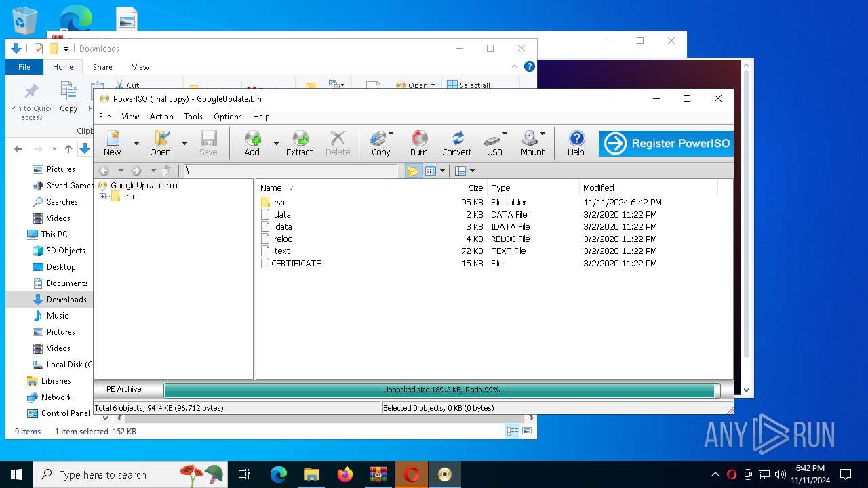Select the .rsrc folder in file list
Viewport: 868px width, 488px height.
pyautogui.click(x=279, y=202)
